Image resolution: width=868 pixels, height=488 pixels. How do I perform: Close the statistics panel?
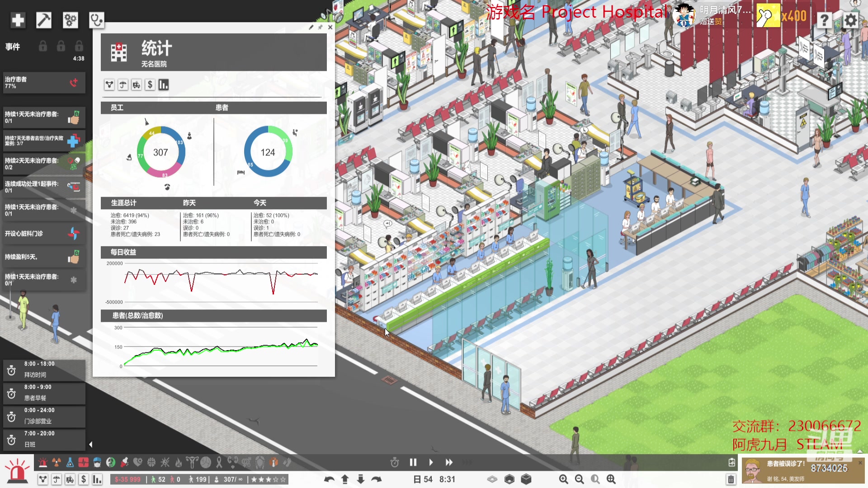coord(330,27)
